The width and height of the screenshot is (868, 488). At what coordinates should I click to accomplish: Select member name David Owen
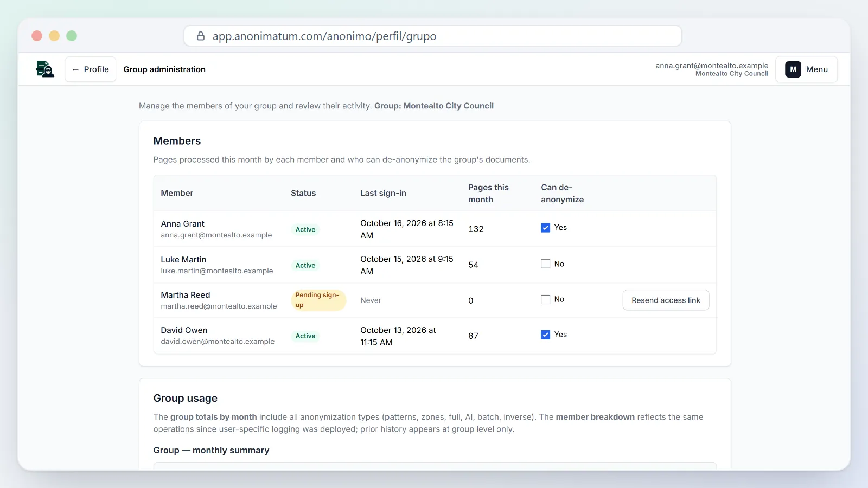coord(184,330)
